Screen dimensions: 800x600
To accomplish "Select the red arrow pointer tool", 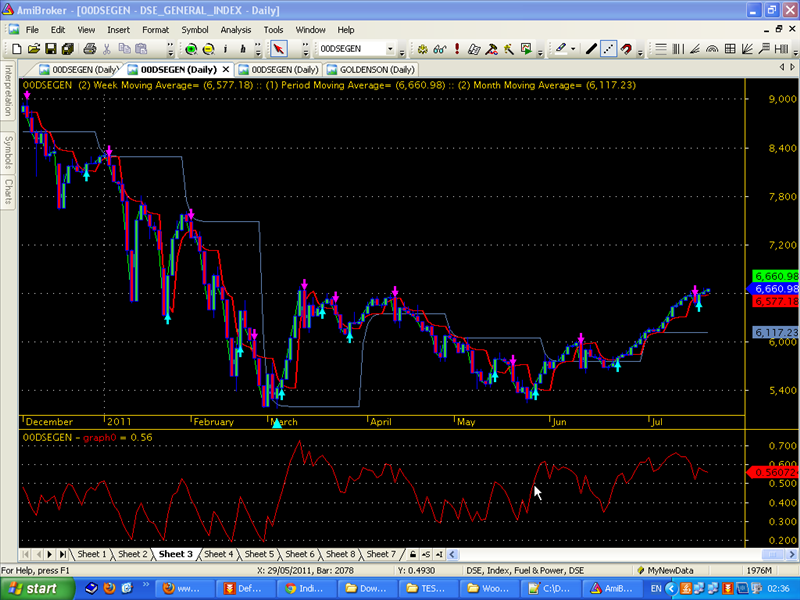I will pyautogui.click(x=279, y=49).
